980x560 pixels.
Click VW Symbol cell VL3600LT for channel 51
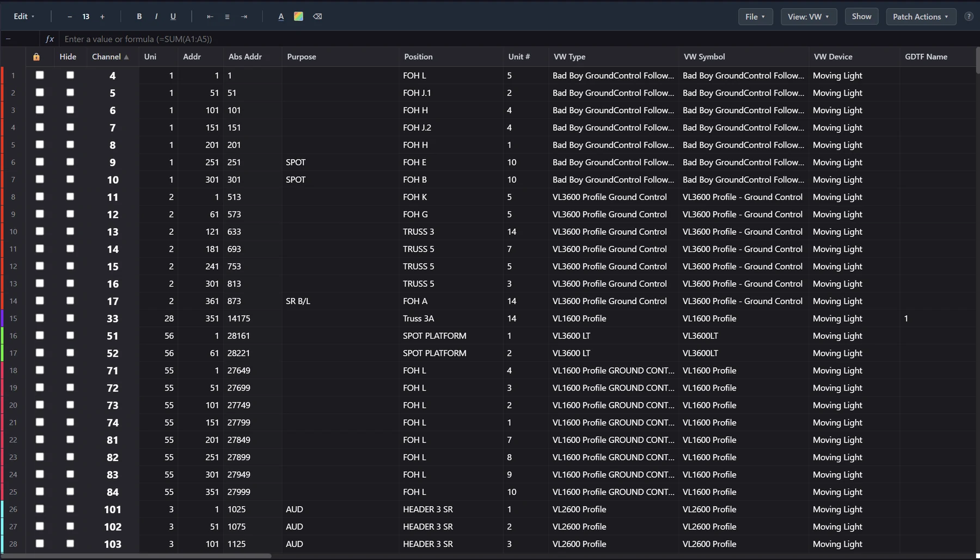click(x=744, y=336)
